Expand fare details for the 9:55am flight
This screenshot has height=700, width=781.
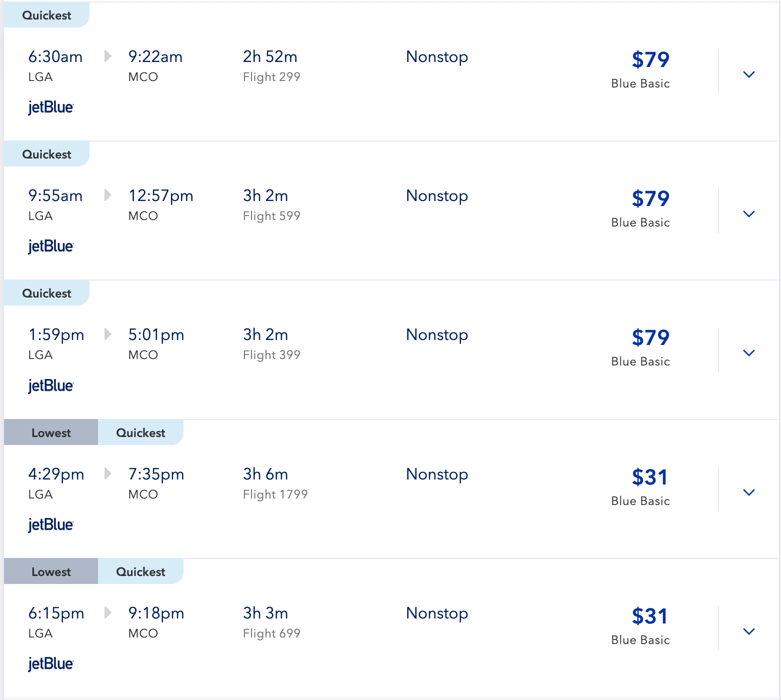(x=748, y=213)
